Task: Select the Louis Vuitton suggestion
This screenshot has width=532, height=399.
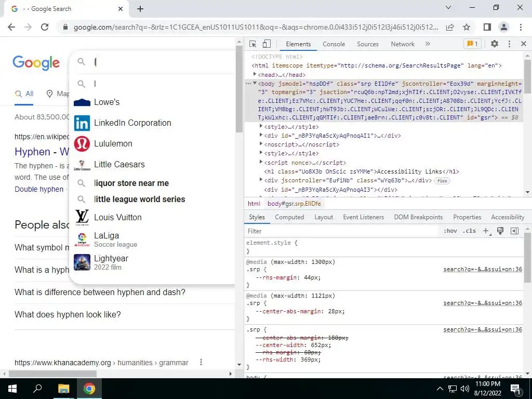Action: (152, 218)
